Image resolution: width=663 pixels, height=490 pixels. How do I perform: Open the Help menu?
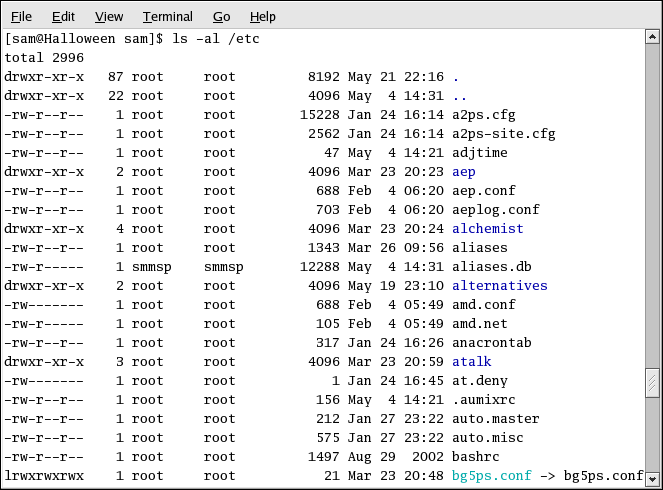click(x=262, y=17)
